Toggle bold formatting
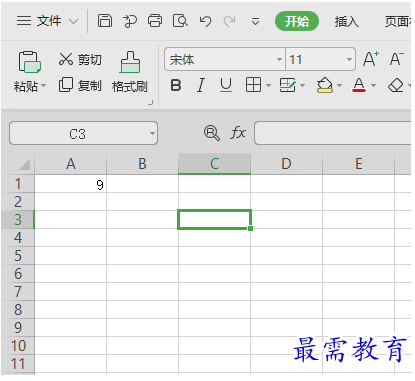This screenshot has height=381, width=415. click(176, 85)
